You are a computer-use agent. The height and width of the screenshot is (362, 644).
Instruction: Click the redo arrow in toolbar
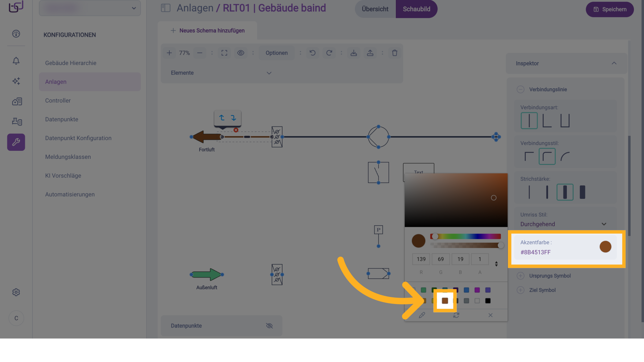point(329,53)
